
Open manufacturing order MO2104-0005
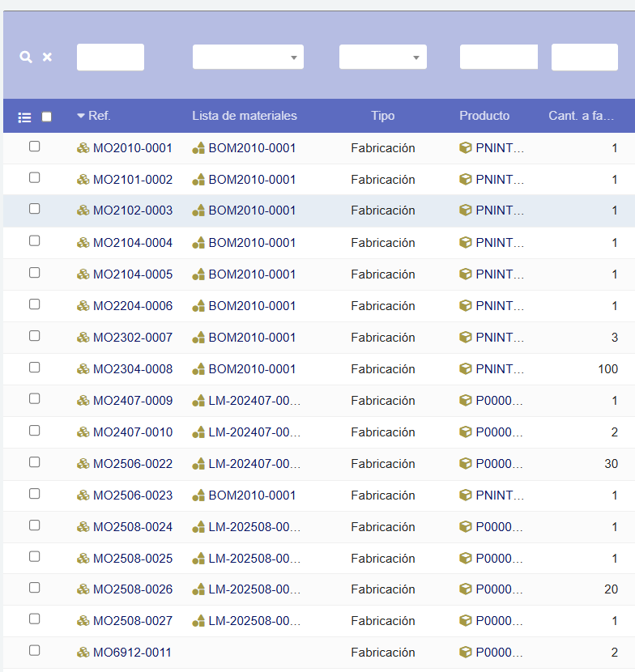[133, 274]
